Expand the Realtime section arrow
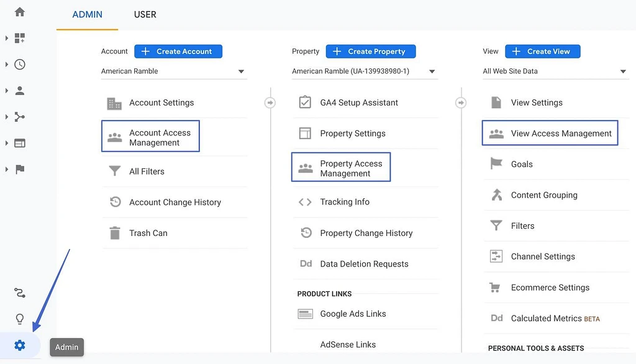 6,64
